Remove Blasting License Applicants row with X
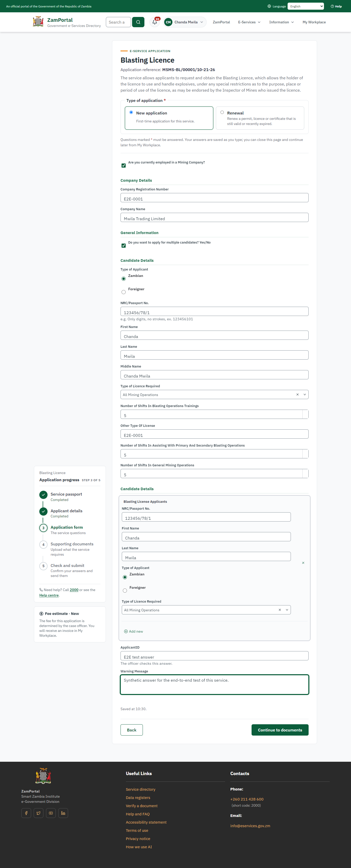 click(303, 563)
